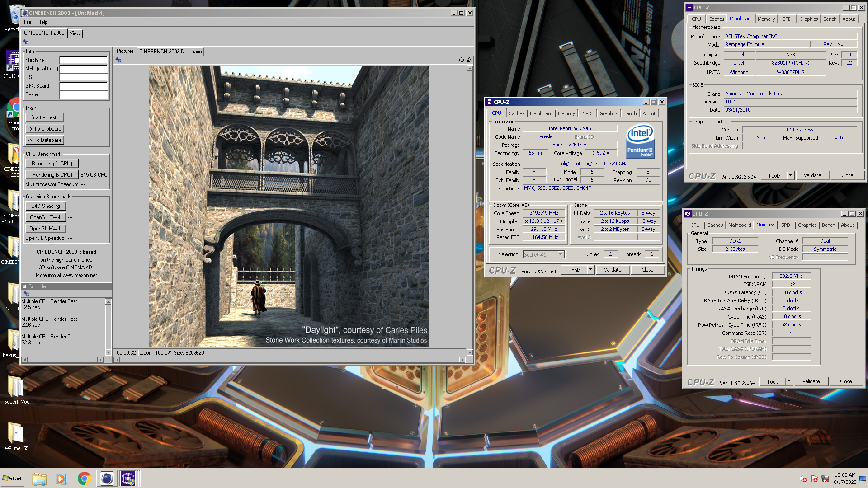The height and width of the screenshot is (488, 868).
Task: Click the rendered Daylight scene image
Action: pos(289,206)
